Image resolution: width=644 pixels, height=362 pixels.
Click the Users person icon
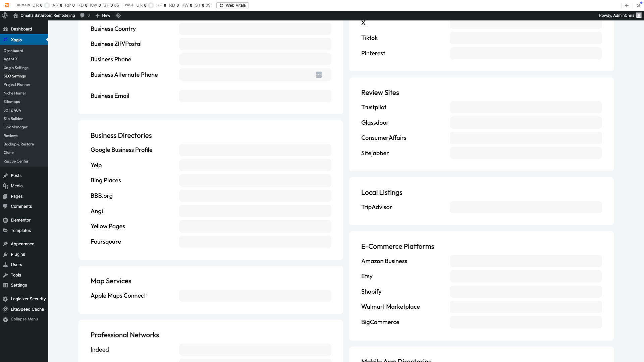tap(5, 265)
